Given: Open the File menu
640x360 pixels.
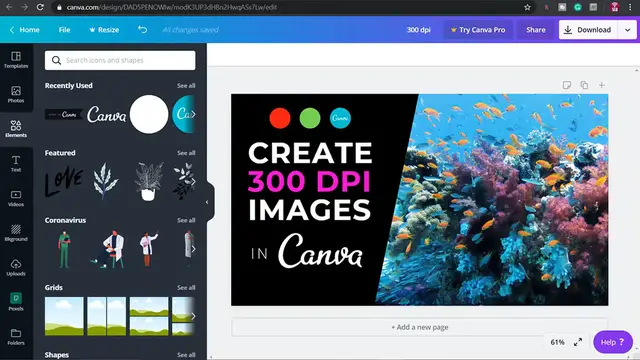Looking at the screenshot, I should tap(64, 30).
